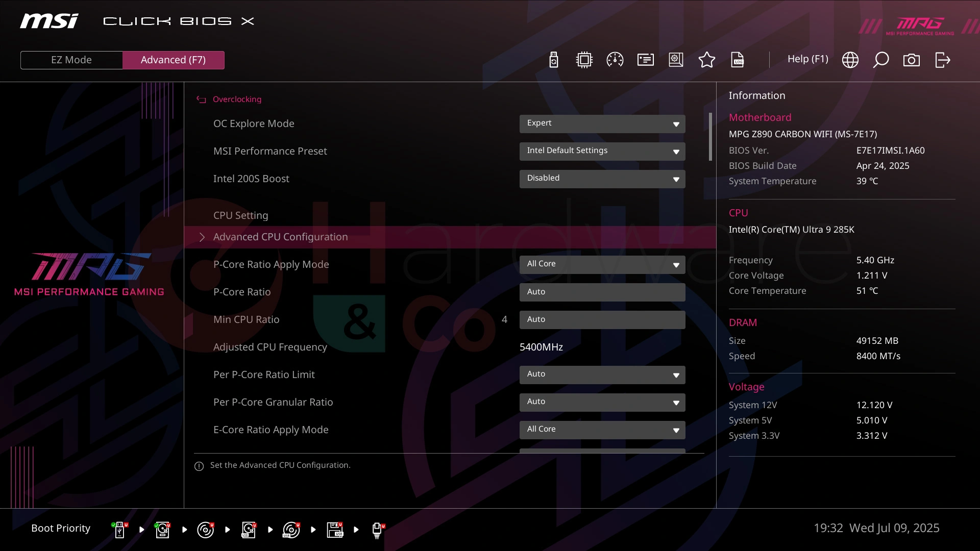Click the P-Core Ratio input field
Viewport: 980px width, 551px height.
[x=602, y=292]
